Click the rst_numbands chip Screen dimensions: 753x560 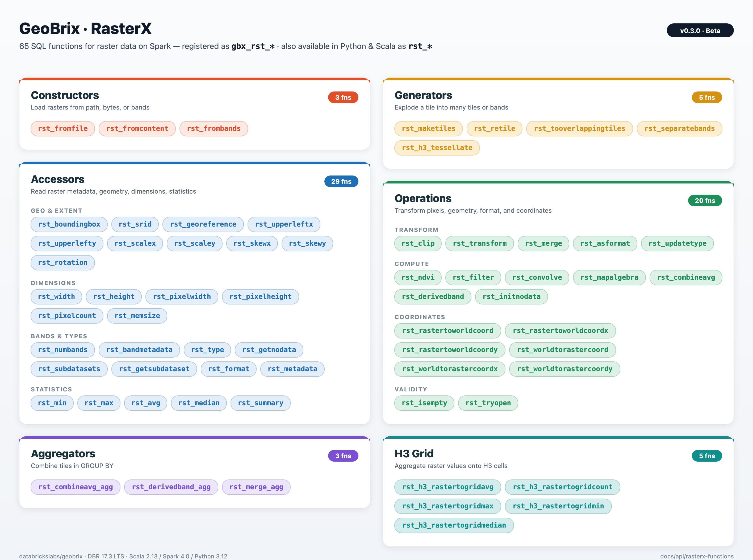click(63, 350)
